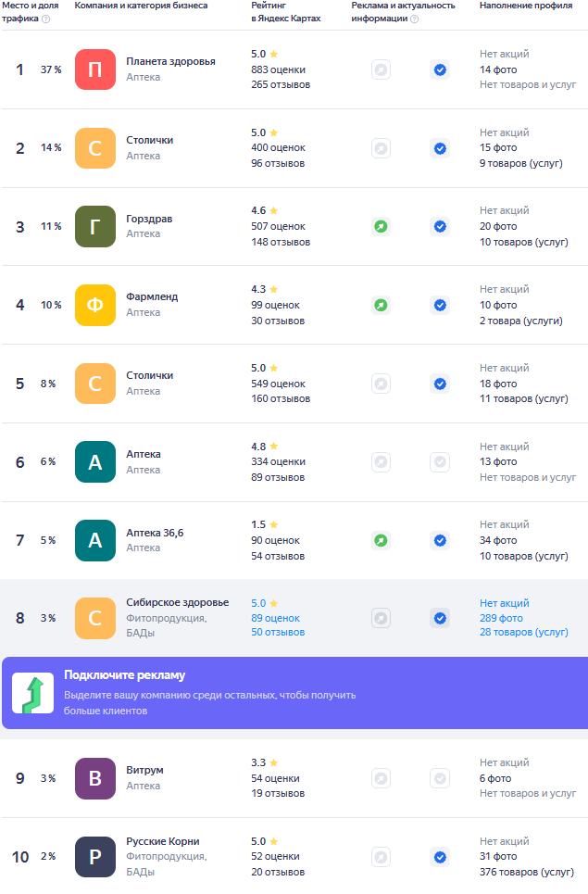Open the 50 отзывов link
Viewport: 588px width, 894px height.
click(x=278, y=633)
